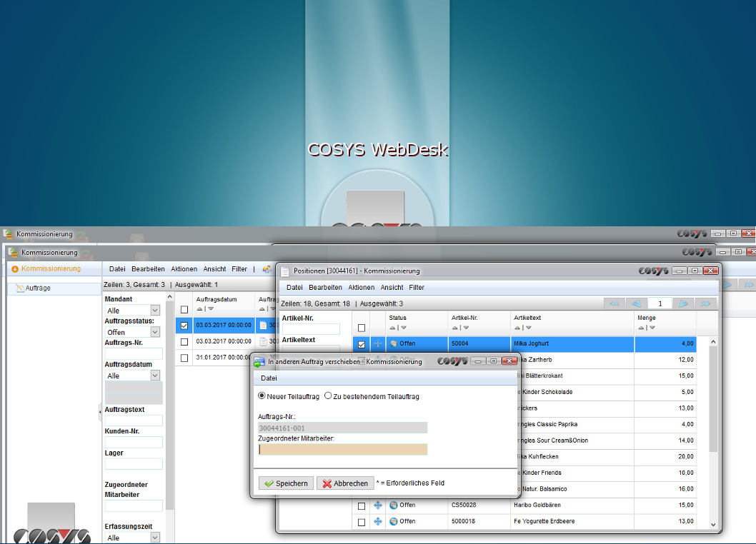Viewport: 756px width, 544px height.
Task: Click the Milka Joghurt cell
Action: coord(572,344)
